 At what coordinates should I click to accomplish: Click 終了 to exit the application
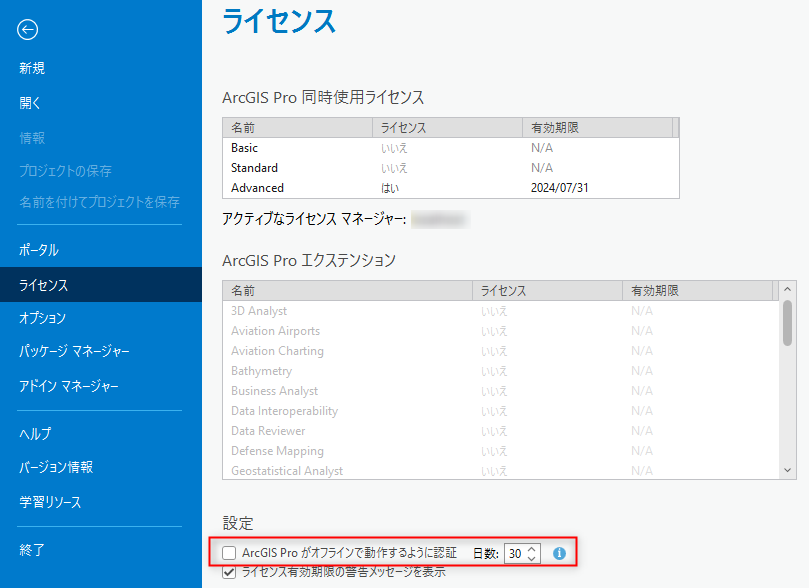(x=32, y=550)
